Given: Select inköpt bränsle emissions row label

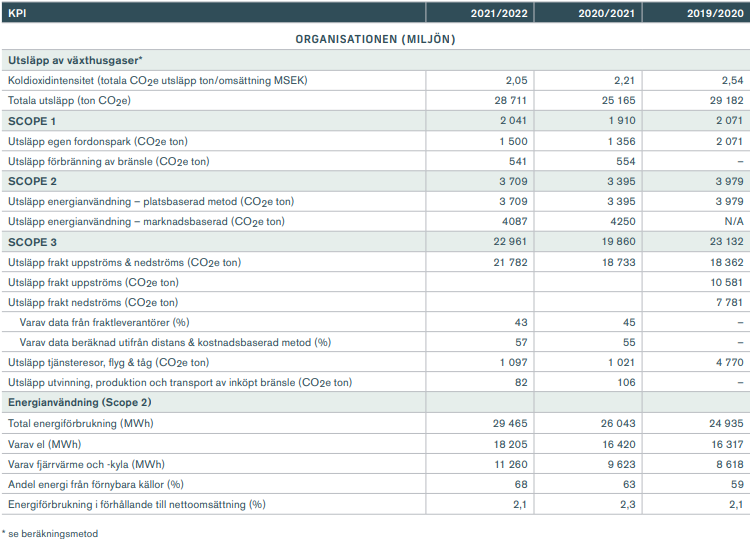Looking at the screenshot, I should 180,383.
